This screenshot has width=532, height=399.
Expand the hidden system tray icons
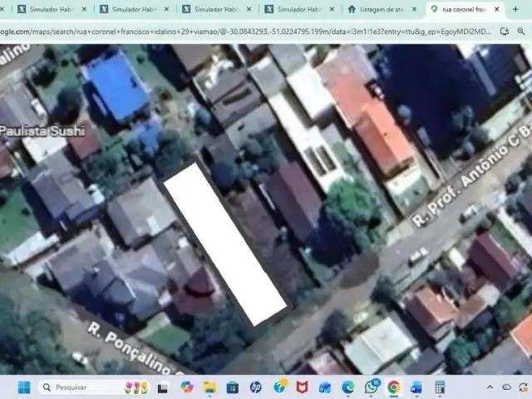point(490,387)
